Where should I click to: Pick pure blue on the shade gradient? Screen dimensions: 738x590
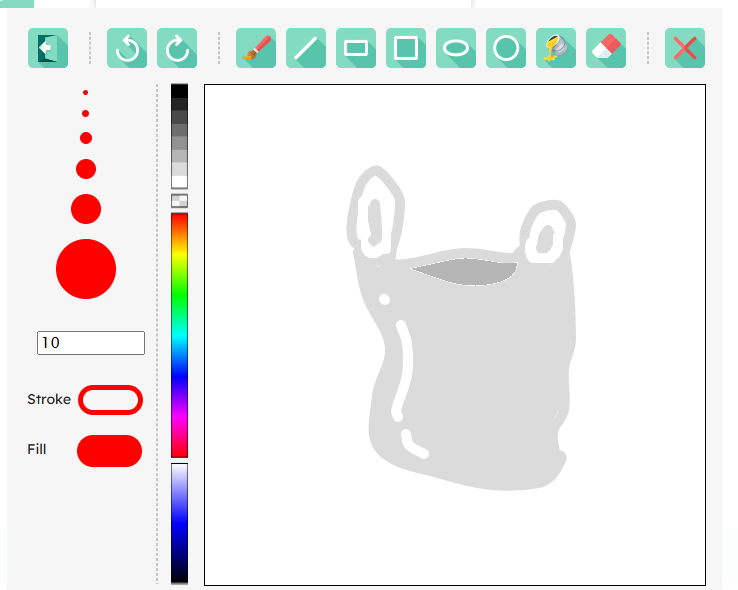[179, 523]
